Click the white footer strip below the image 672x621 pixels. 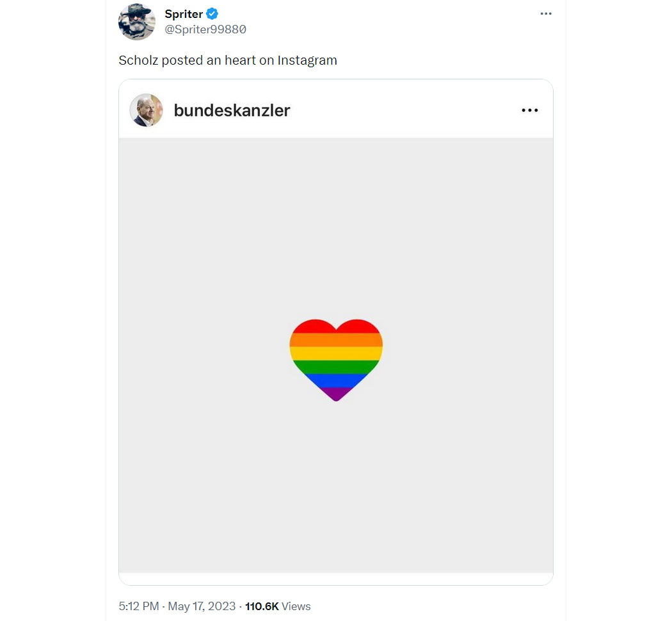click(336, 579)
